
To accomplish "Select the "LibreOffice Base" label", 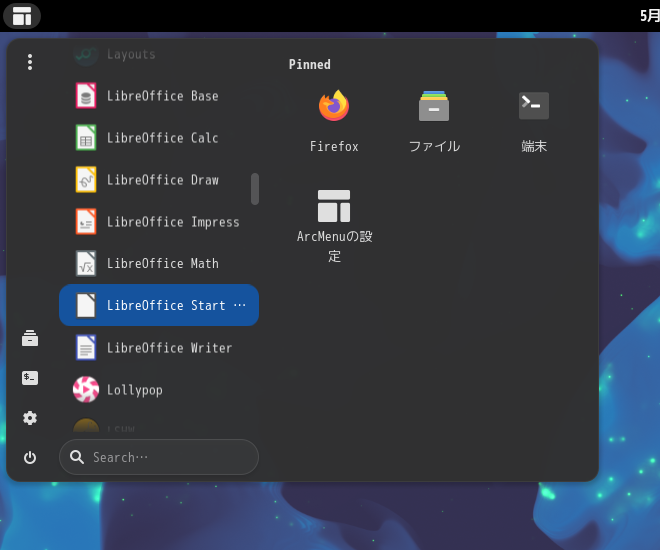I will tap(162, 96).
